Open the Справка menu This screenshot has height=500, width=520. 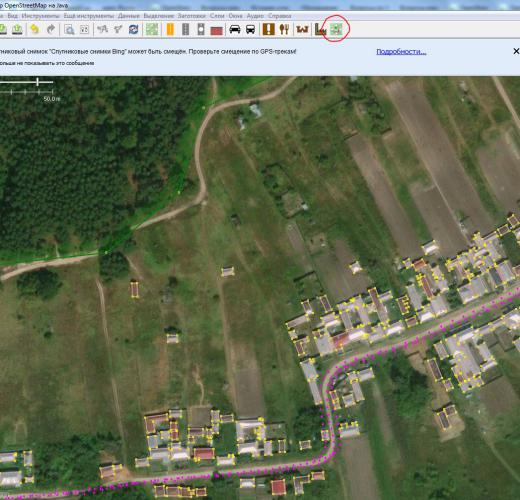(x=280, y=16)
